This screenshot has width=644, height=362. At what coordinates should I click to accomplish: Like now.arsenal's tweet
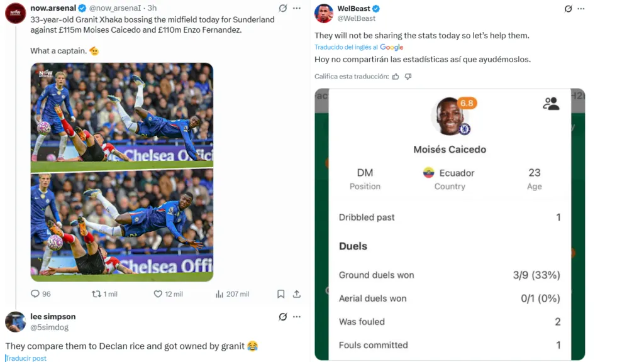coord(157,293)
